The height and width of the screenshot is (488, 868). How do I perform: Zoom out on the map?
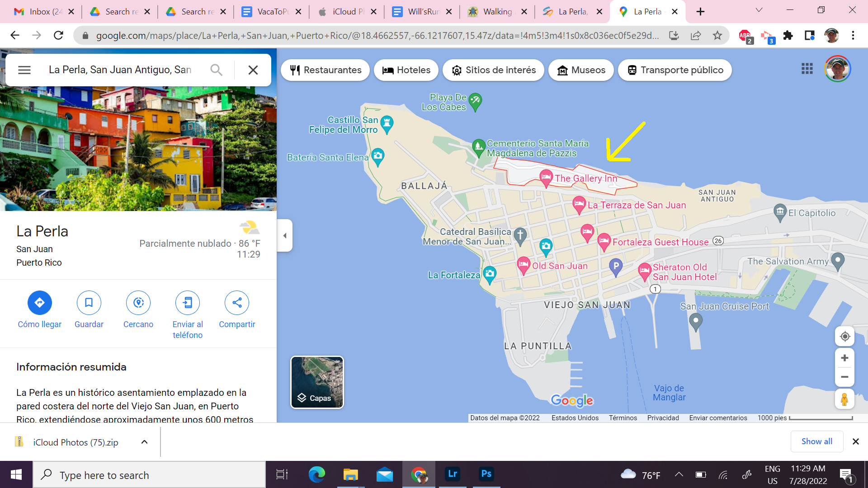tap(844, 377)
